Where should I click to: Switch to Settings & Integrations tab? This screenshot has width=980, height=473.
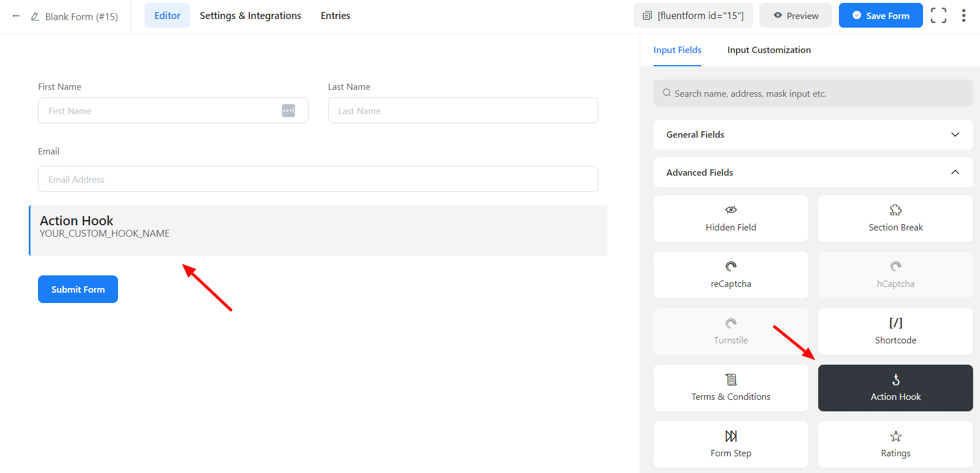[x=250, y=16]
